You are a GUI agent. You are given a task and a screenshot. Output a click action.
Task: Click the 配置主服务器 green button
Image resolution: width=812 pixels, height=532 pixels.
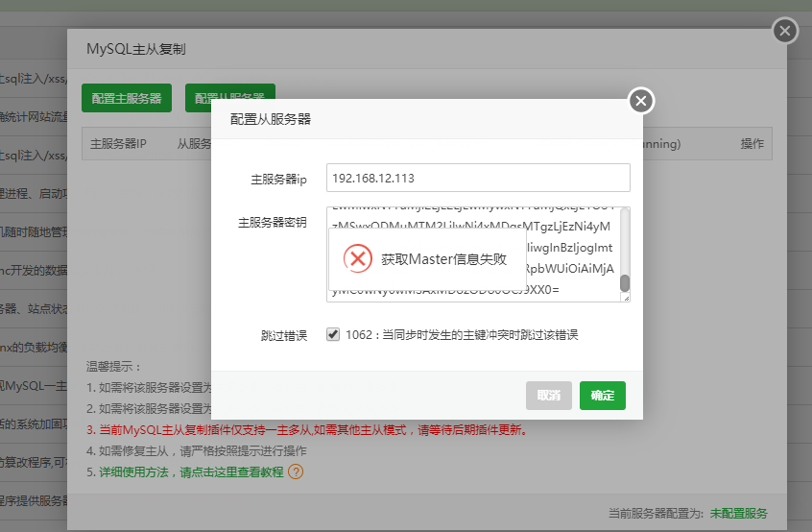127,98
